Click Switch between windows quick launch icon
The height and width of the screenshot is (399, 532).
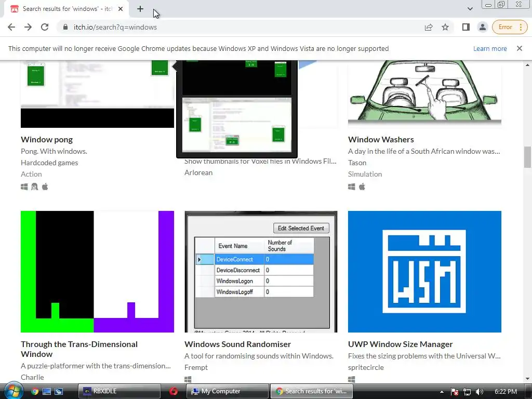[x=59, y=391]
